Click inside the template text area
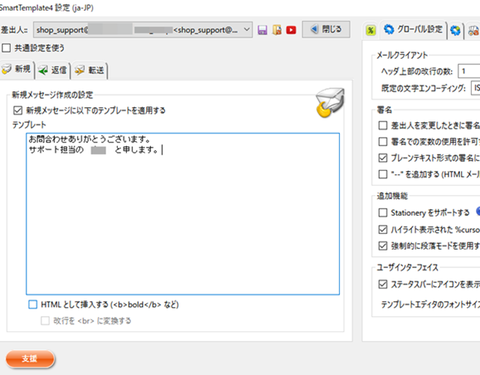Viewport: 480px width, 375px height. click(x=183, y=214)
